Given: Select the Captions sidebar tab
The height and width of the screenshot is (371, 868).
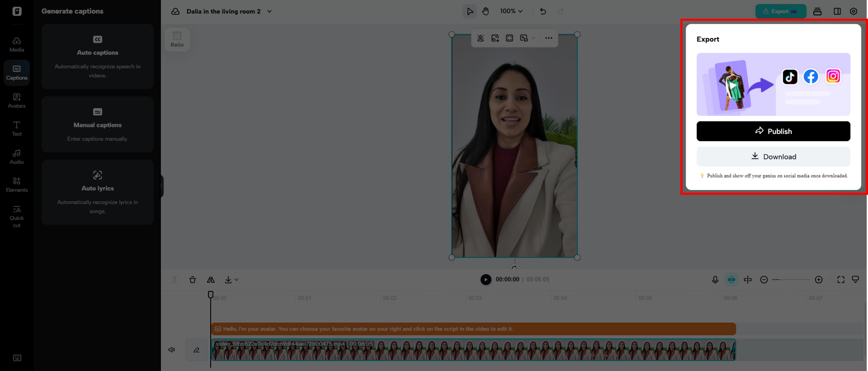Looking at the screenshot, I should 16,72.
